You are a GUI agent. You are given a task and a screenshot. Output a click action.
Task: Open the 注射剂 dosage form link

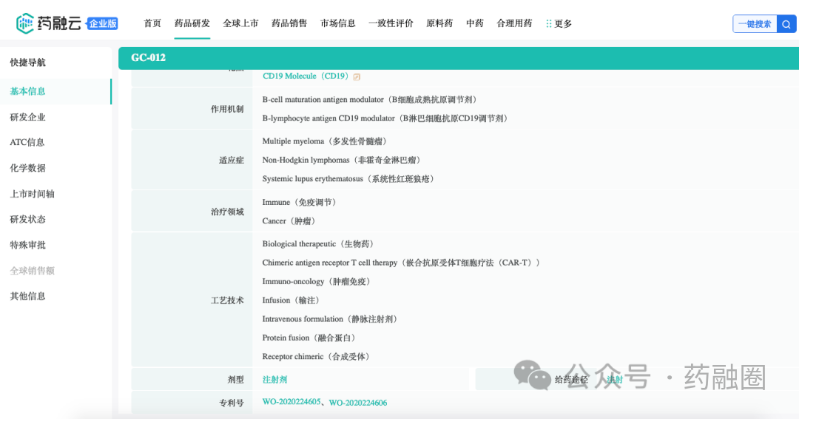pos(274,380)
